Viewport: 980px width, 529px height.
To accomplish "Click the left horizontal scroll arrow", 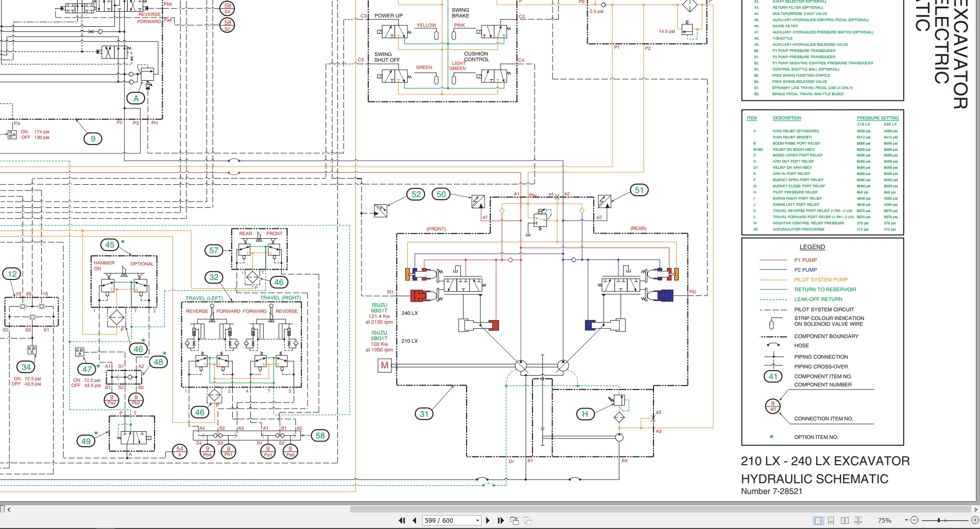I will (x=9, y=510).
